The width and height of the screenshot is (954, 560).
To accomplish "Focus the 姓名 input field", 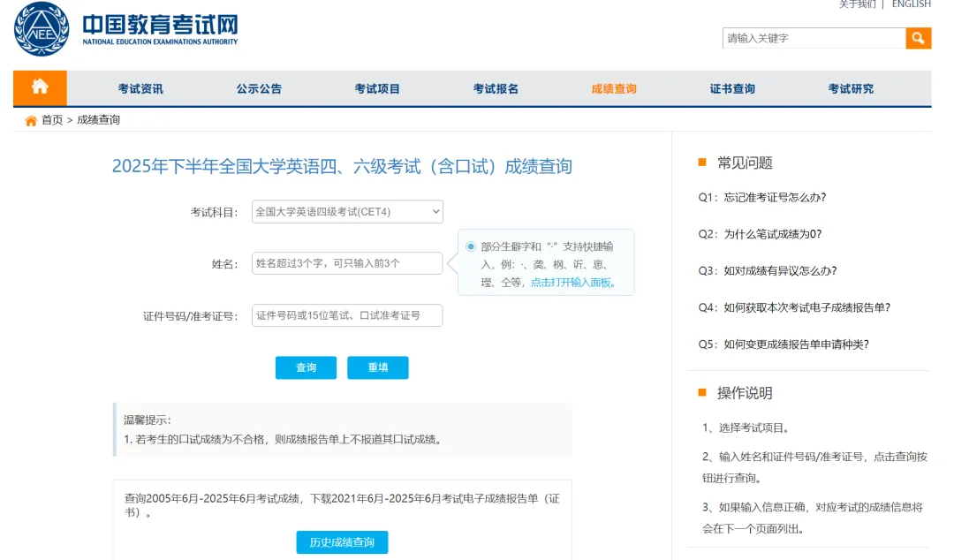I will (x=347, y=263).
